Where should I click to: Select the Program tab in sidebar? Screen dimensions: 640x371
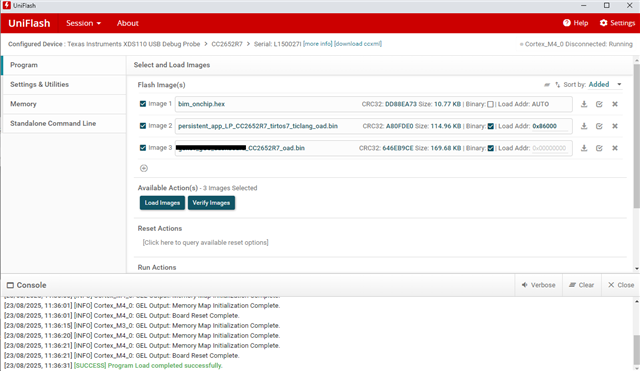point(64,65)
